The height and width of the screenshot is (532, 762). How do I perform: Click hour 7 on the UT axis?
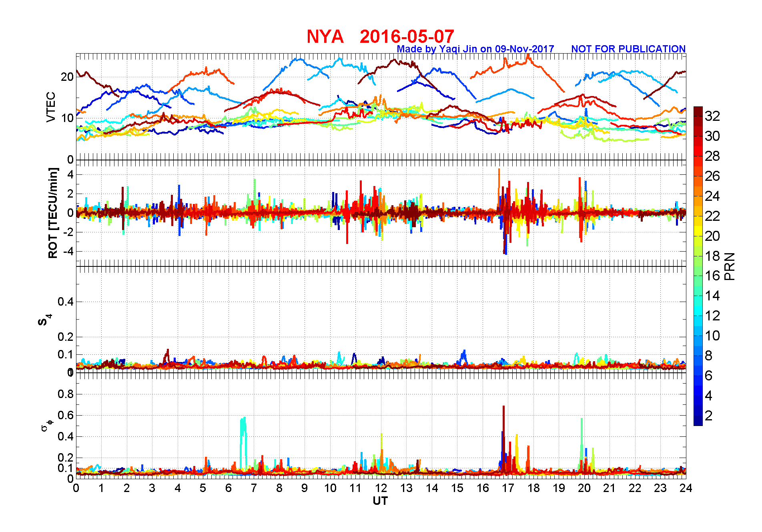(x=254, y=488)
